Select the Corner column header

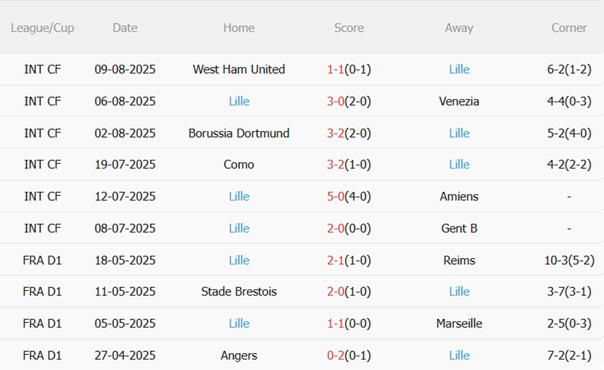(x=569, y=28)
